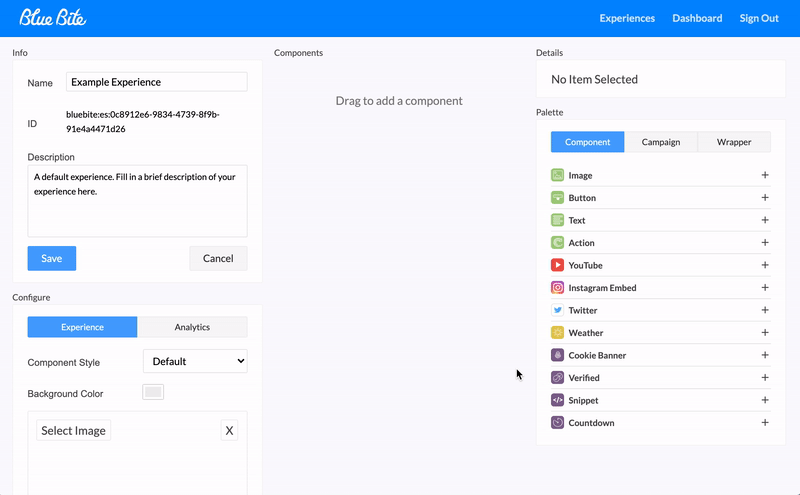Click the Instagram Embed icon
Viewport: 800px width, 495px height.
557,287
